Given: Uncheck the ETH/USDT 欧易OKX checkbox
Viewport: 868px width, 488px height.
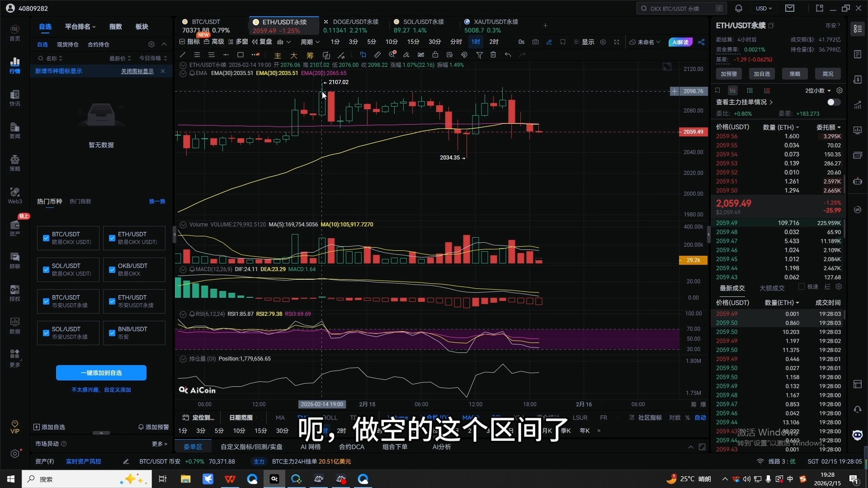Looking at the screenshot, I should pyautogui.click(x=112, y=238).
